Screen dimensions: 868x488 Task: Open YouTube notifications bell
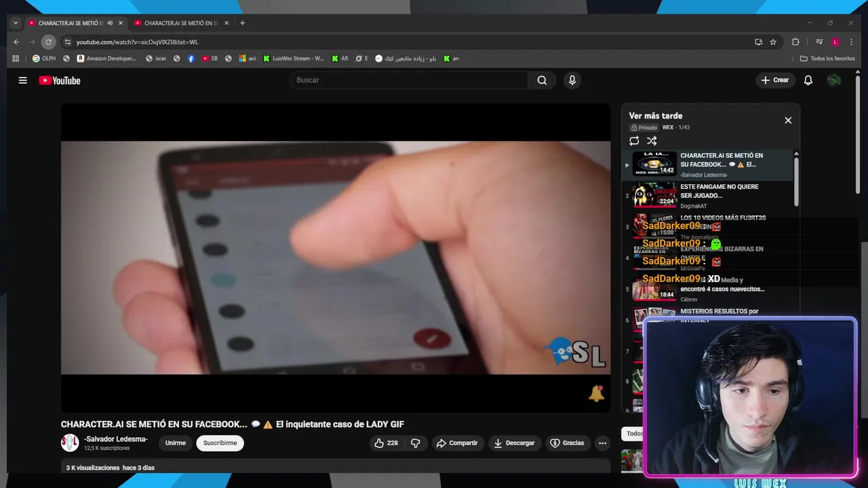(808, 80)
